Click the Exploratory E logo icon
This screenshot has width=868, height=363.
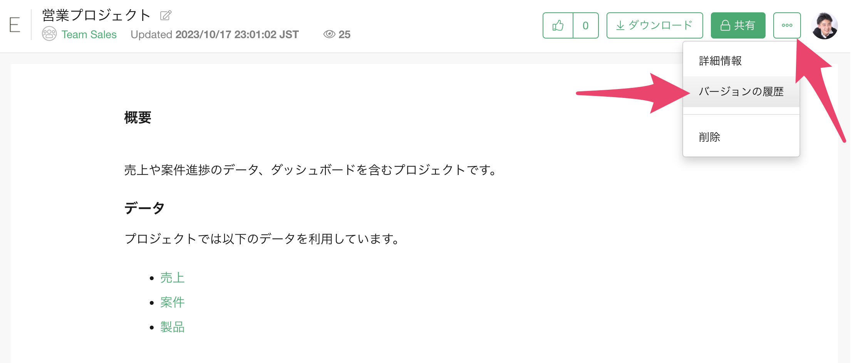pos(15,25)
